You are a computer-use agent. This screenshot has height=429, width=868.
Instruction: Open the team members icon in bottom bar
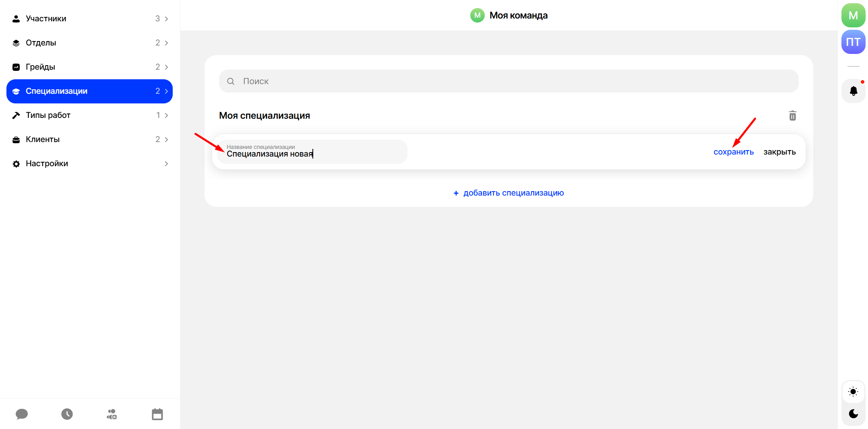(x=112, y=414)
